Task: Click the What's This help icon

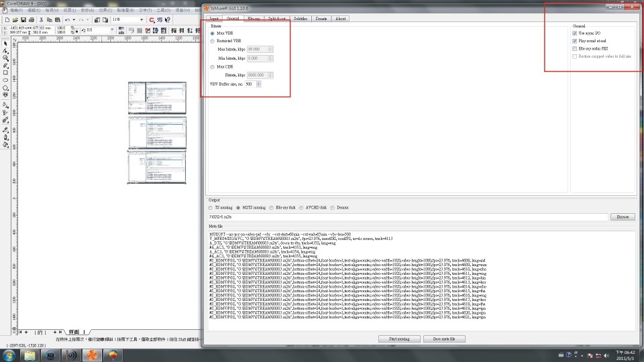Action: 168,19
